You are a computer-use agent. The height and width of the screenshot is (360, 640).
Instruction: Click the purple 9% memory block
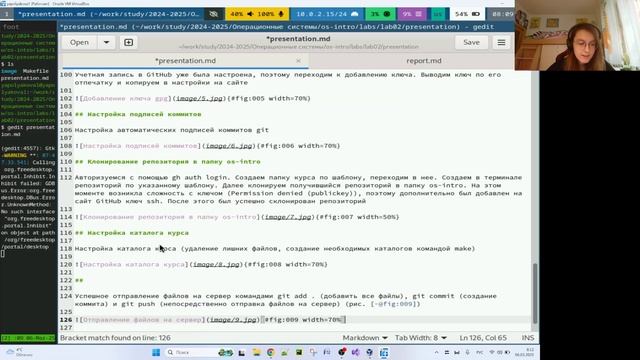tap(412, 14)
